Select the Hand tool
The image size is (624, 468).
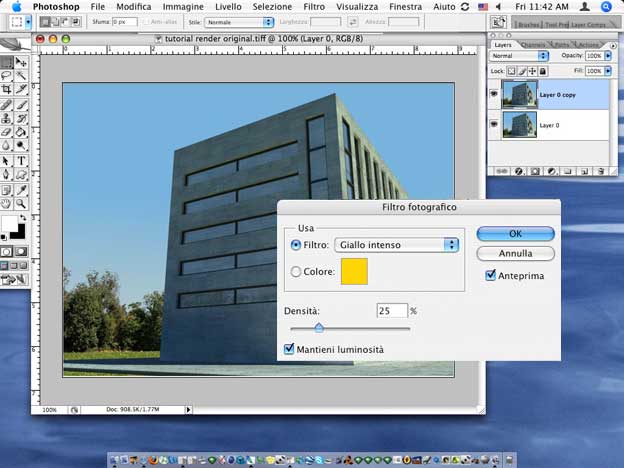[7, 203]
